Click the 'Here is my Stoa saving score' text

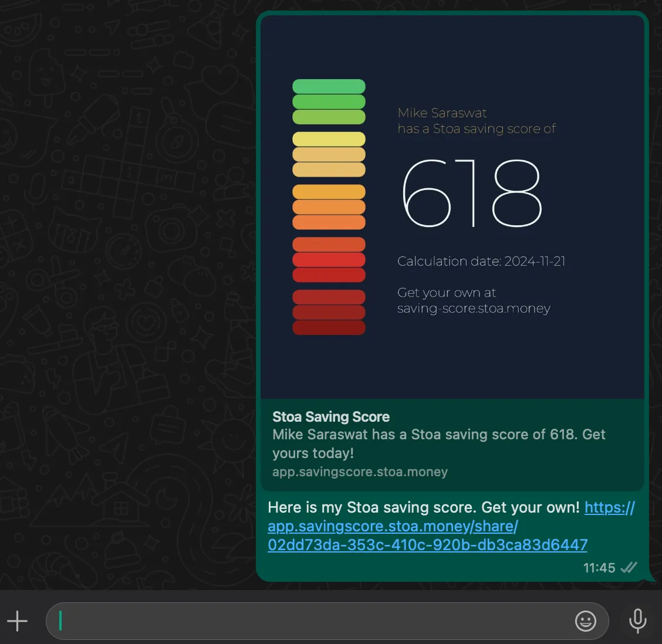click(372, 507)
